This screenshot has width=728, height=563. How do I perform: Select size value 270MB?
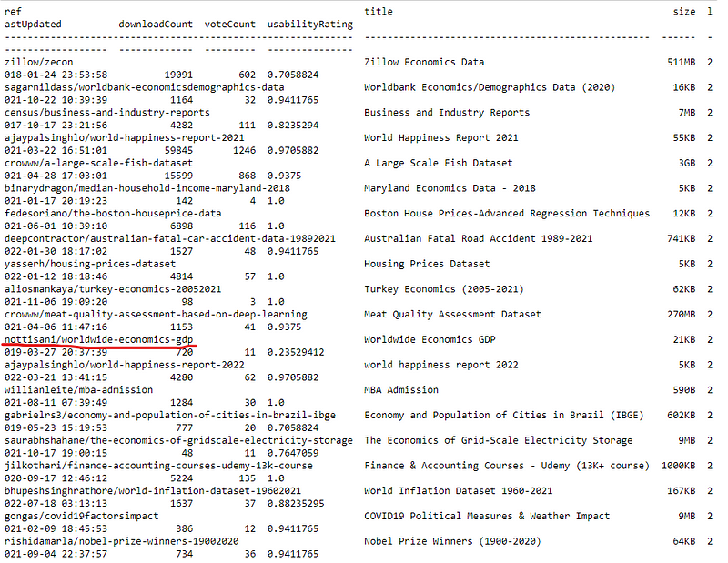pyautogui.click(x=682, y=314)
